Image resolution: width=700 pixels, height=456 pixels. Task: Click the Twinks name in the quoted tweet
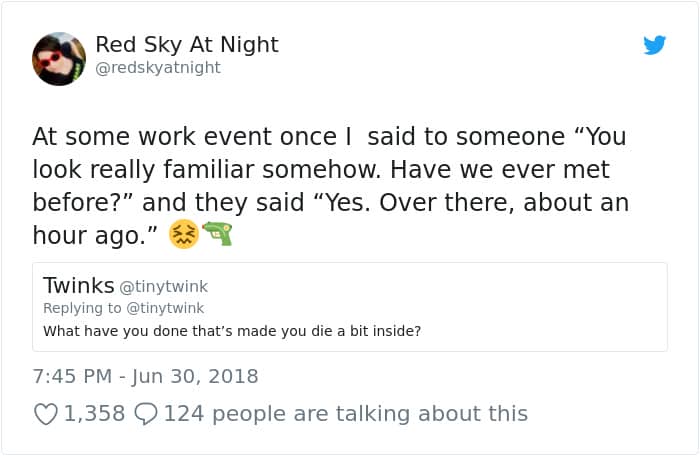pos(78,287)
